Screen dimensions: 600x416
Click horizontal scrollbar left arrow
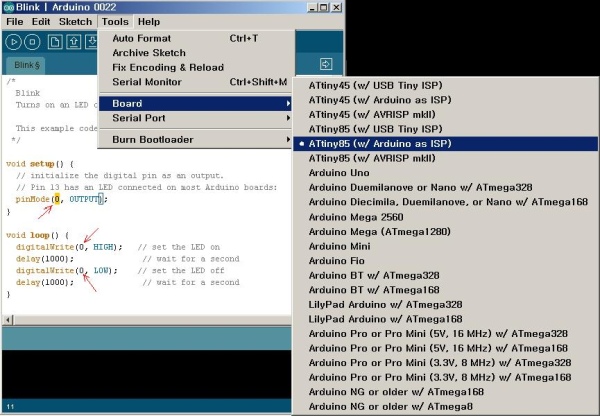8,320
